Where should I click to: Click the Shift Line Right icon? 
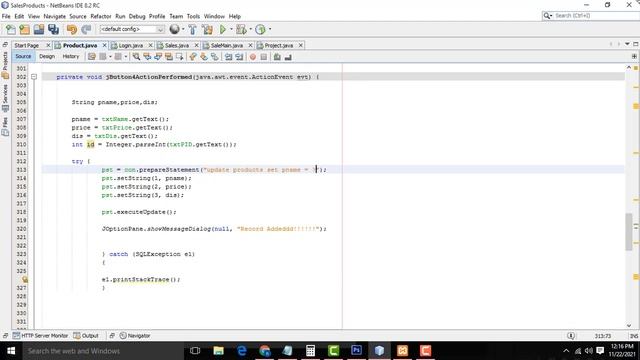239,57
